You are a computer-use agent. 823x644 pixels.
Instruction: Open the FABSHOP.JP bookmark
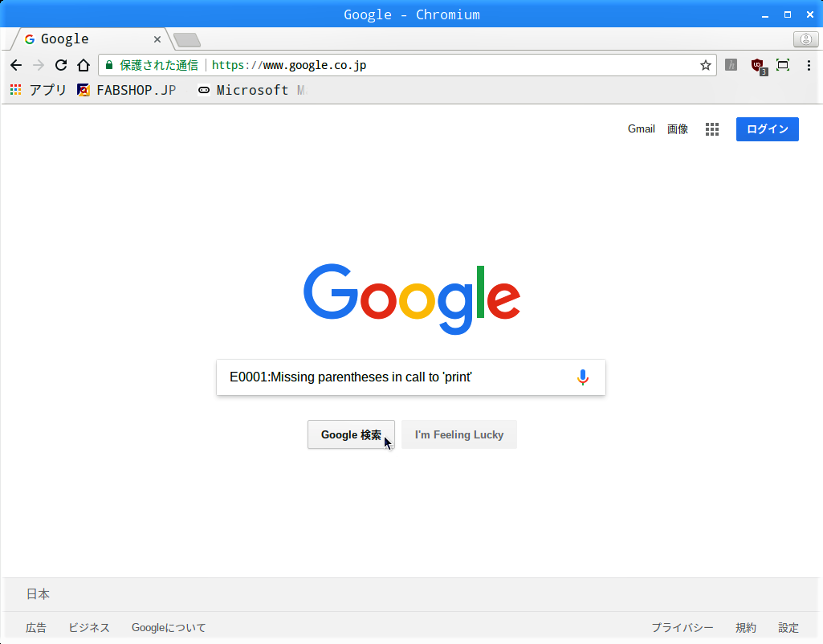pyautogui.click(x=127, y=90)
